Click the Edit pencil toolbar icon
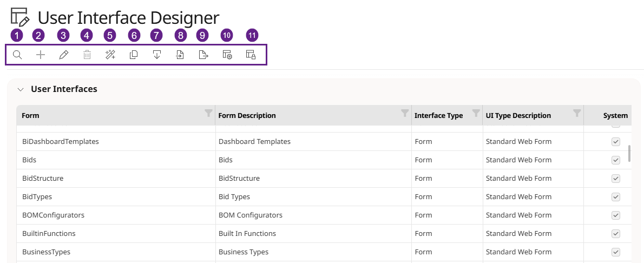644x263 pixels. click(x=63, y=55)
